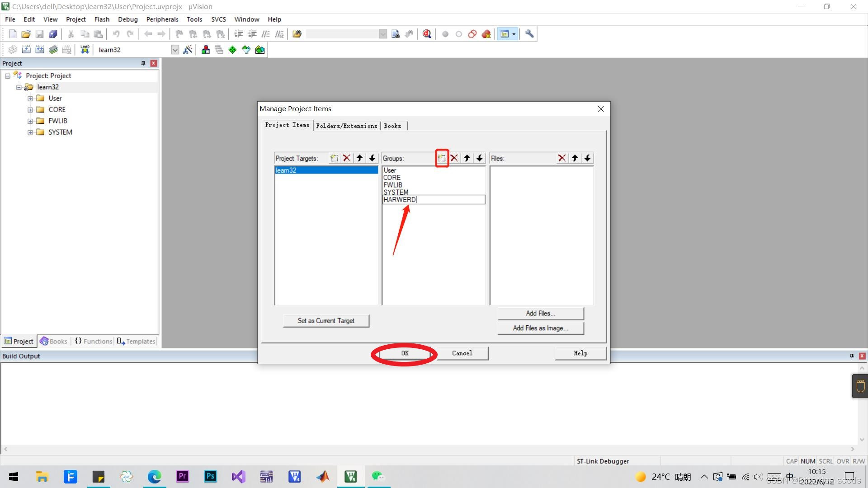
Task: Click New Target icon in Project Targets
Action: point(334,158)
